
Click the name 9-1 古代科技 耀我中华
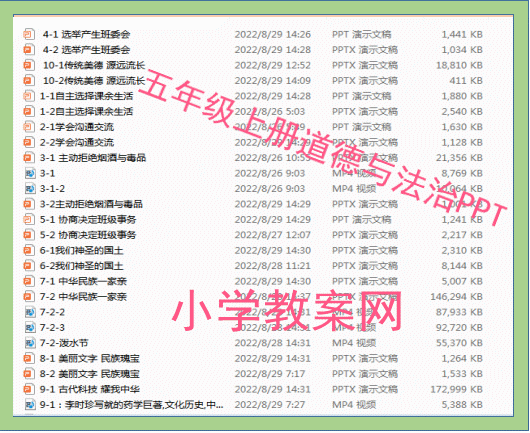click(x=90, y=389)
